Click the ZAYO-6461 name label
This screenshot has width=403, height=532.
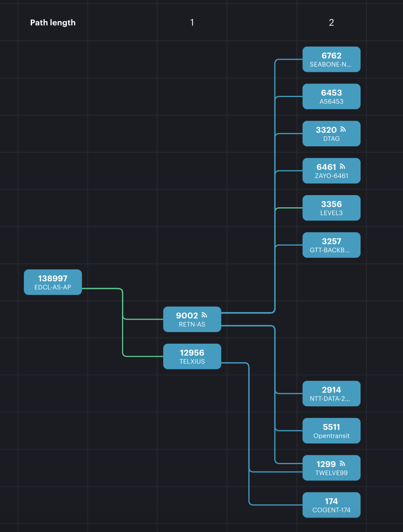[x=331, y=176]
